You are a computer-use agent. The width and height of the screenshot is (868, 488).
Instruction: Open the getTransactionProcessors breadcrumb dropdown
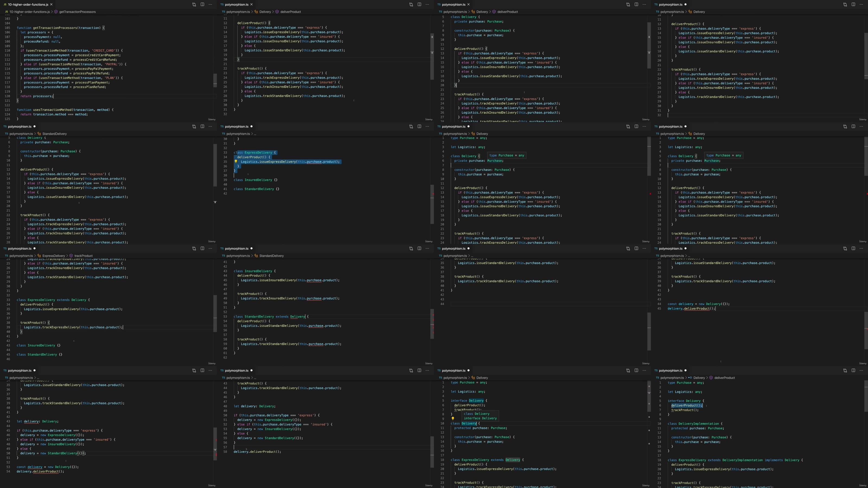coord(77,12)
